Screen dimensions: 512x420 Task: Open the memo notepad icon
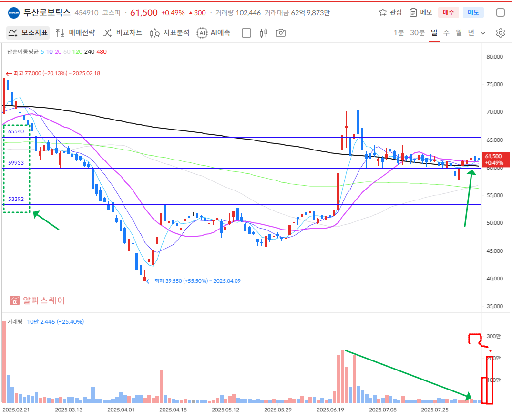(413, 12)
